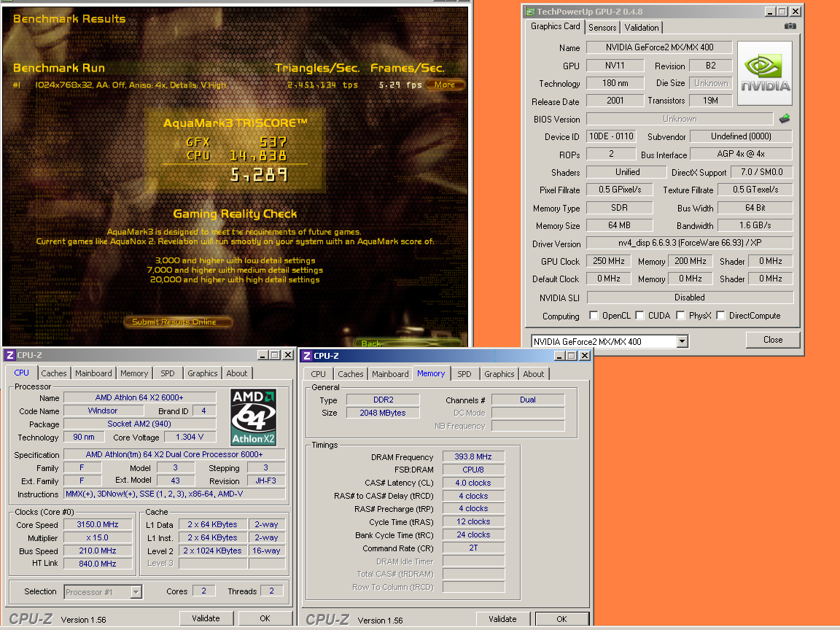This screenshot has width=840, height=630.
Task: Click the CAS# Latency value 4.0 clocks
Action: pyautogui.click(x=473, y=483)
